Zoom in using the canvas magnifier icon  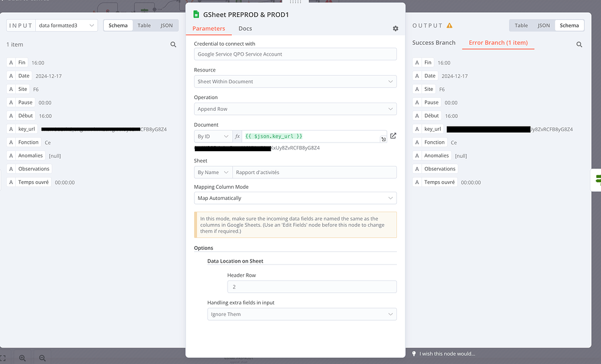click(x=22, y=358)
